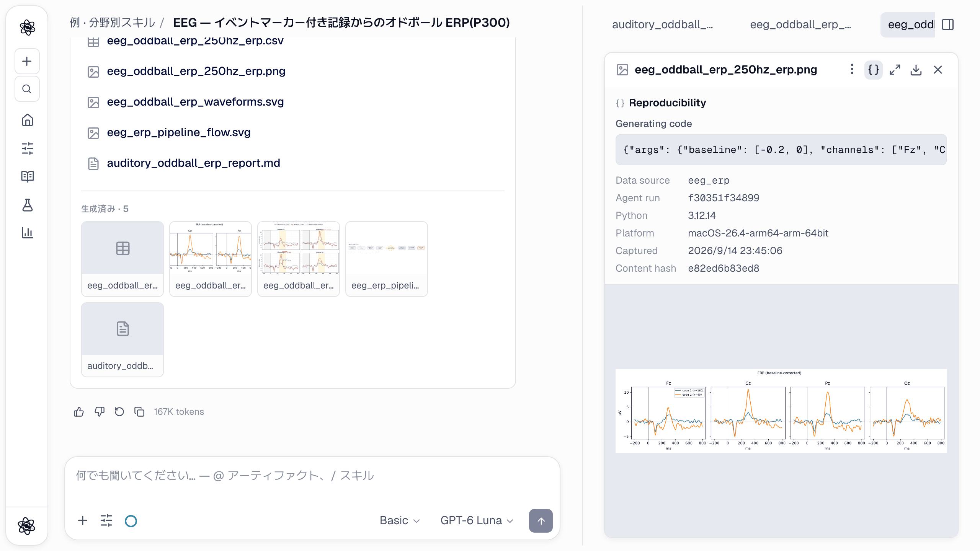Image resolution: width=980 pixels, height=551 pixels.
Task: Open the table thumbnail card of generated CSV
Action: pos(122,259)
